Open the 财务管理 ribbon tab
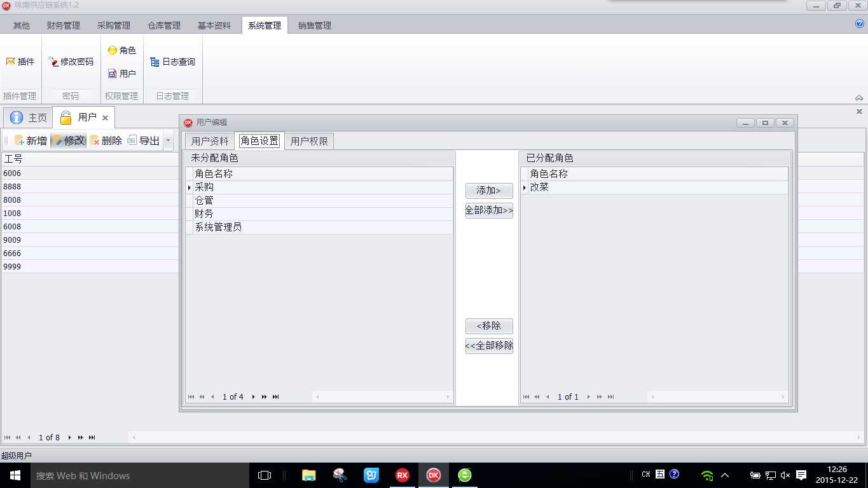The height and width of the screenshot is (488, 868). pos(64,25)
